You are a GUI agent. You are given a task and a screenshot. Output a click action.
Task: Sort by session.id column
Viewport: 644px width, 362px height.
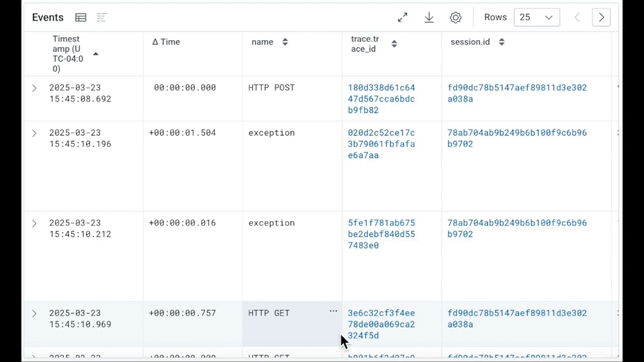(x=502, y=42)
